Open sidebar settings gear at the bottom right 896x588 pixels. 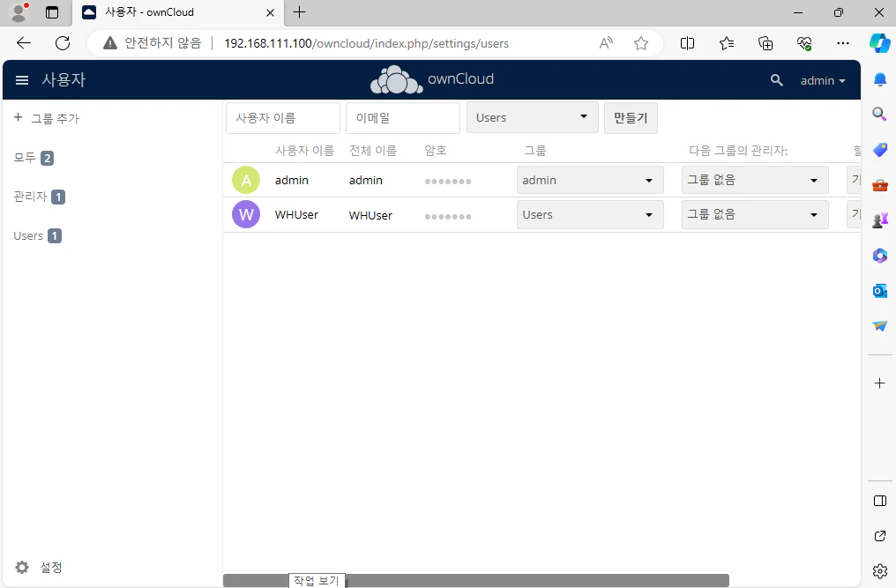880,570
